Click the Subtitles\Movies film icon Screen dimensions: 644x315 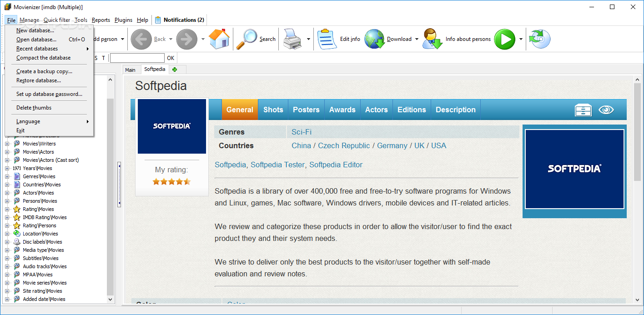click(17, 258)
